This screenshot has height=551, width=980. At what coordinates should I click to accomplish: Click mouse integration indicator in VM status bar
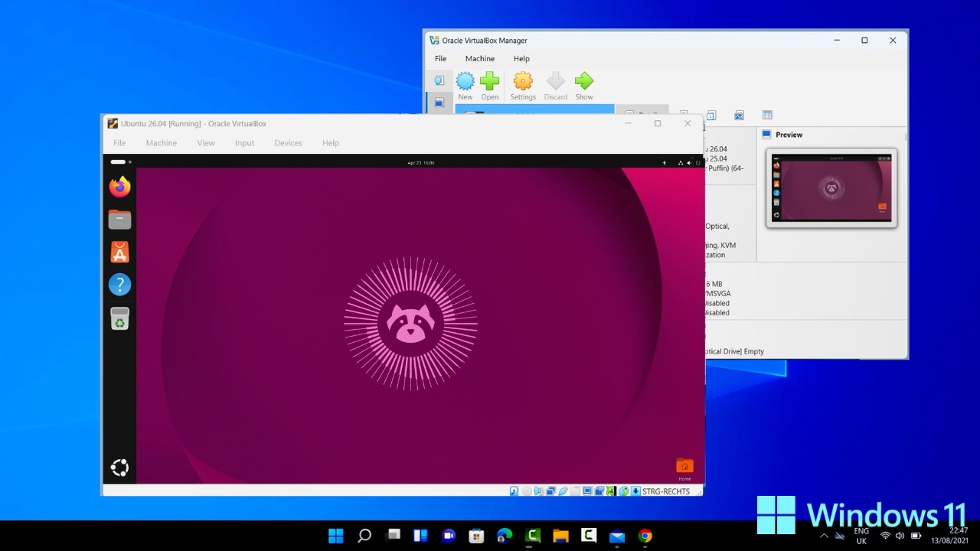click(x=623, y=491)
